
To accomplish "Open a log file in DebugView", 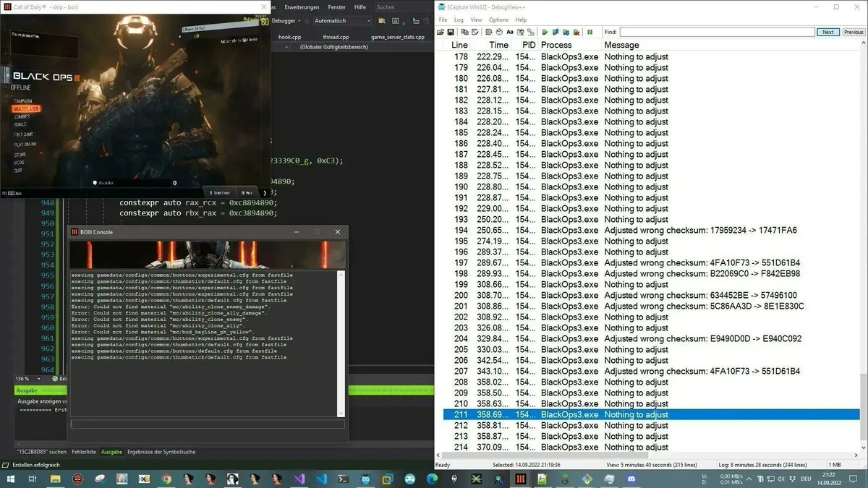I will [439, 32].
